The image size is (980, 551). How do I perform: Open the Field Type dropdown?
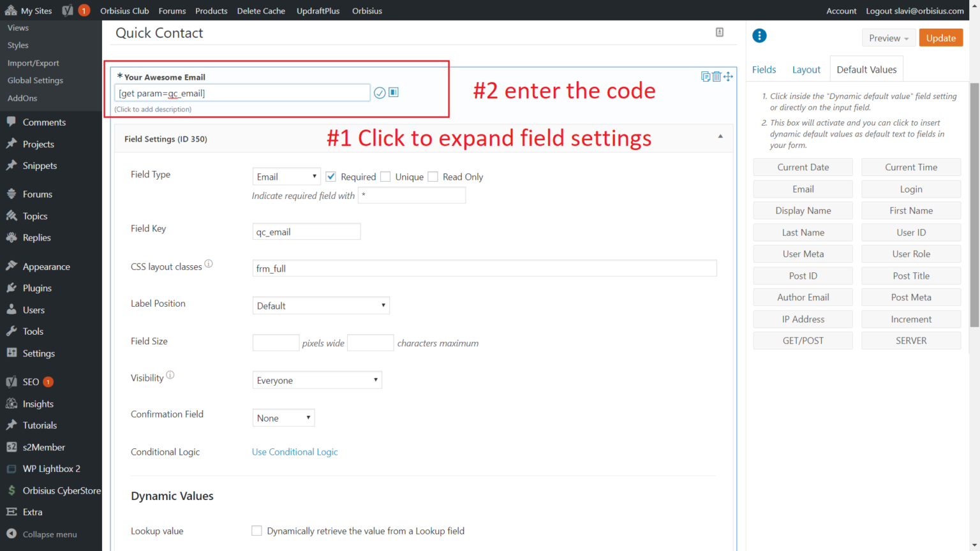(x=286, y=177)
